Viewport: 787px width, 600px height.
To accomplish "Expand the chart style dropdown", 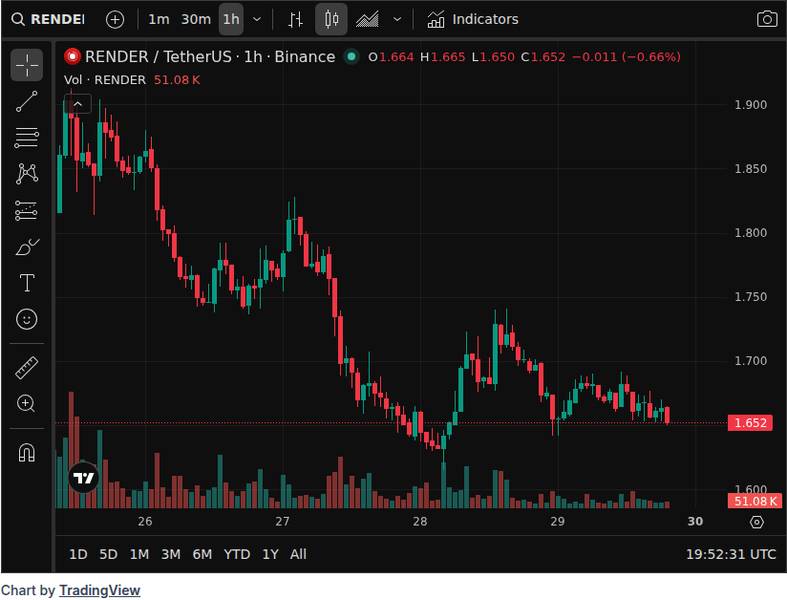I will [x=397, y=20].
